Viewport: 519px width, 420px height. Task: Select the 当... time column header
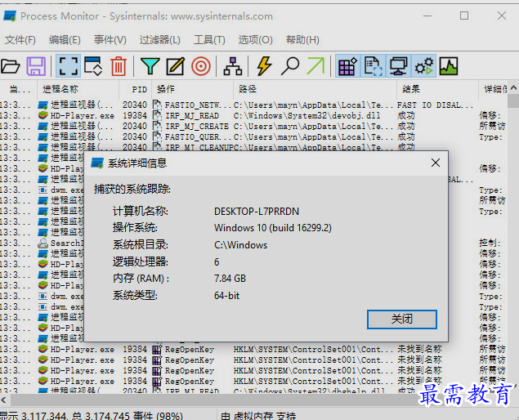coord(19,89)
